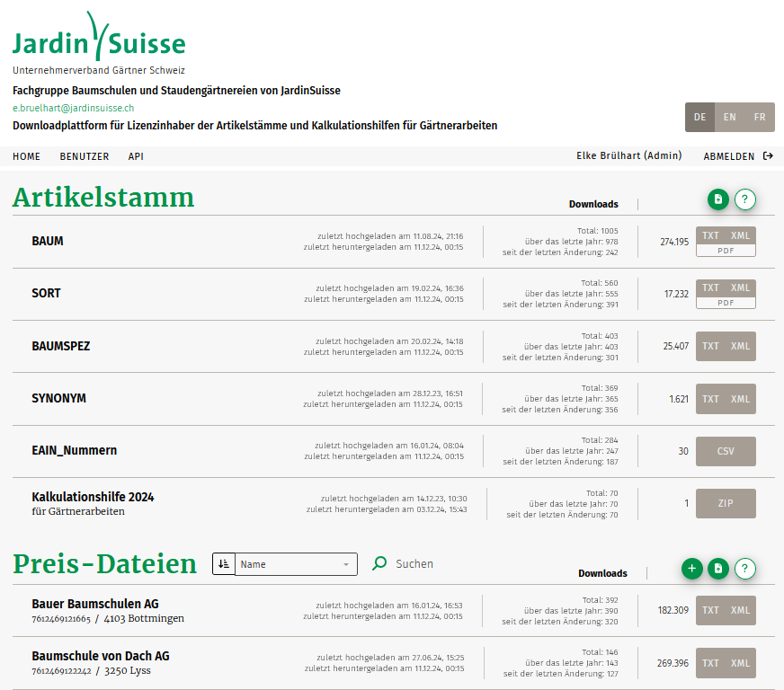784x690 pixels.
Task: Switch language to DE
Action: click(x=699, y=117)
